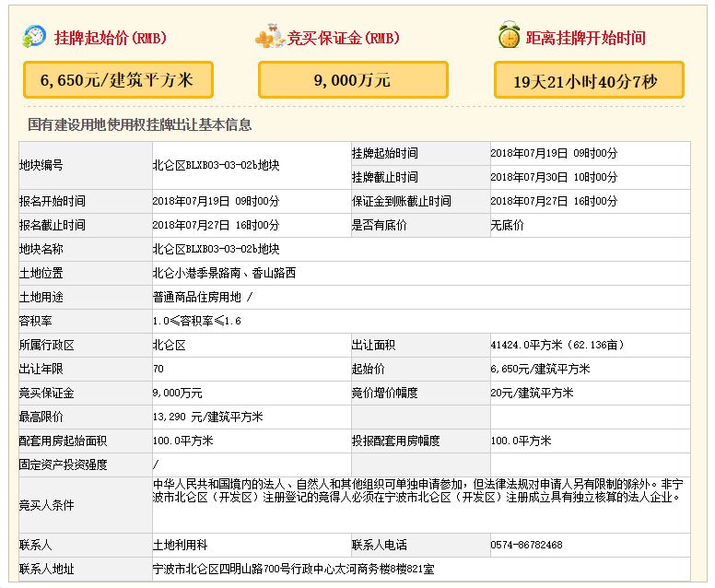Click the alarm clock icon beside 距离挂牌开始时间

509,35
